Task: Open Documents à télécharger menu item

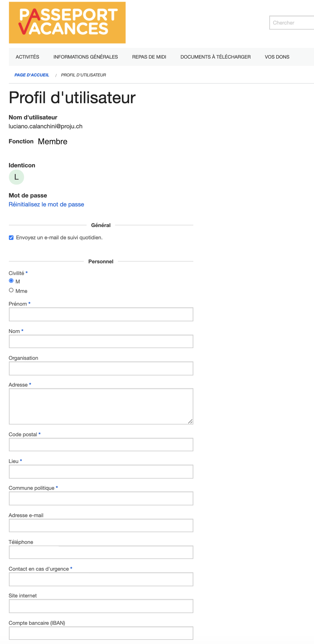Action: click(x=215, y=57)
